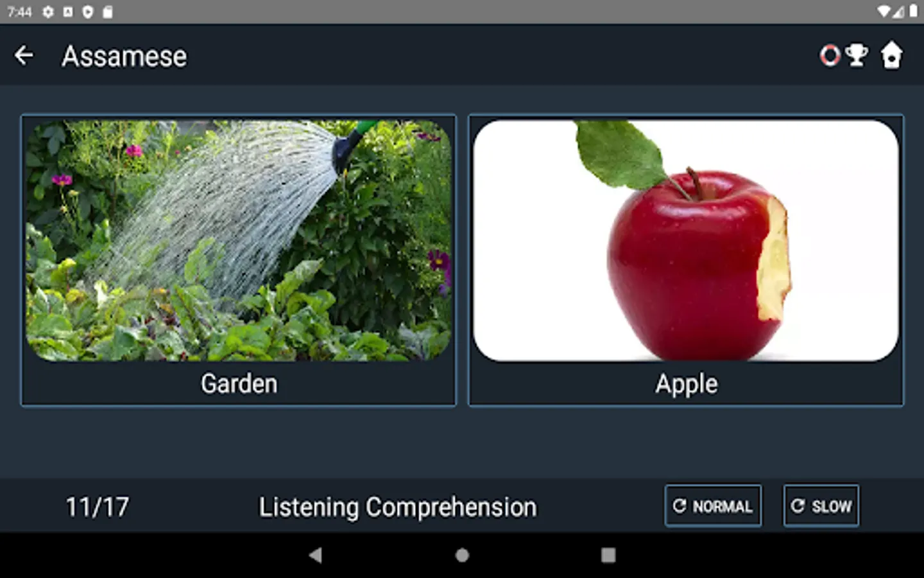Open Android recent apps square button
This screenshot has height=578, width=924.
(x=608, y=555)
